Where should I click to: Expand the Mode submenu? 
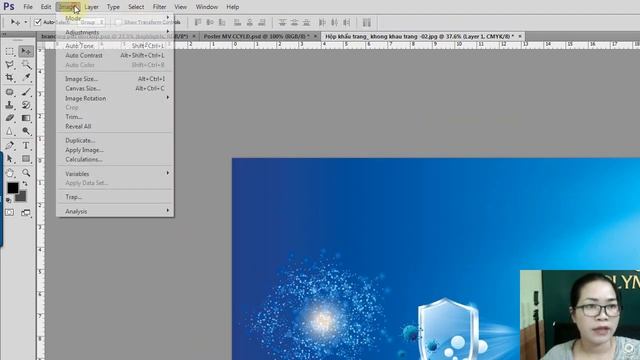coord(115,18)
